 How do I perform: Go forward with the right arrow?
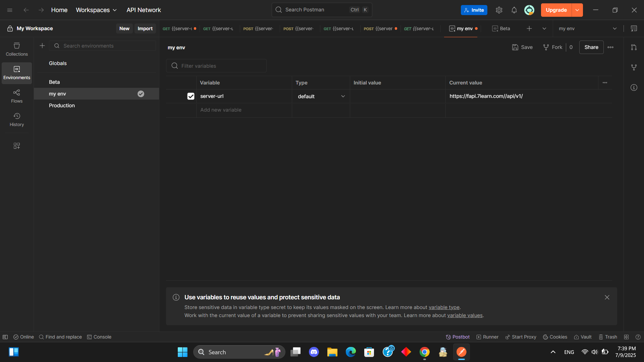click(x=41, y=10)
